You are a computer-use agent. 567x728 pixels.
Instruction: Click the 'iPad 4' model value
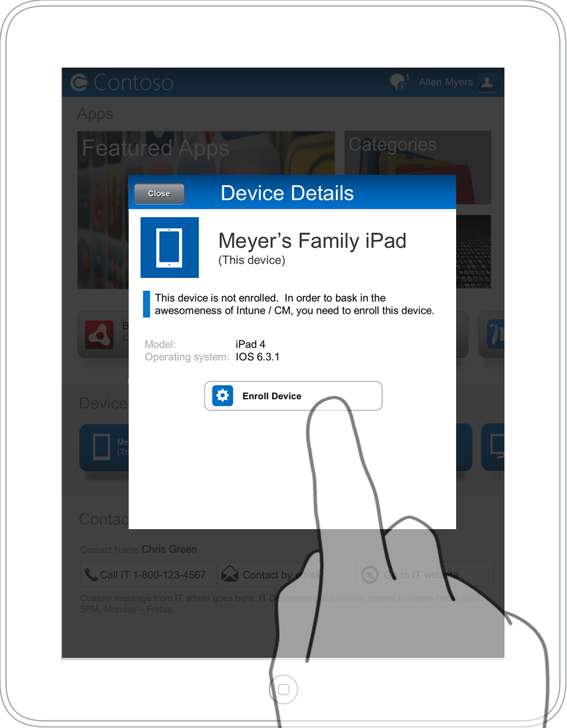(250, 344)
